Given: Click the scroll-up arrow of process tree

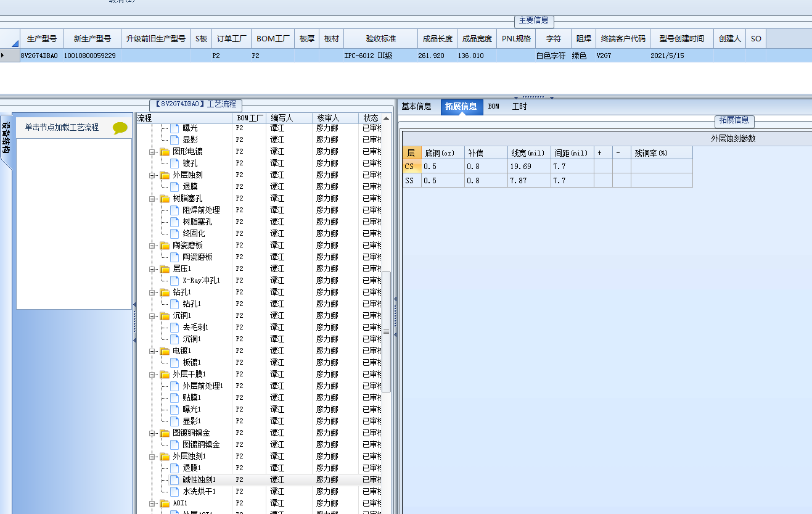Looking at the screenshot, I should pos(387,118).
